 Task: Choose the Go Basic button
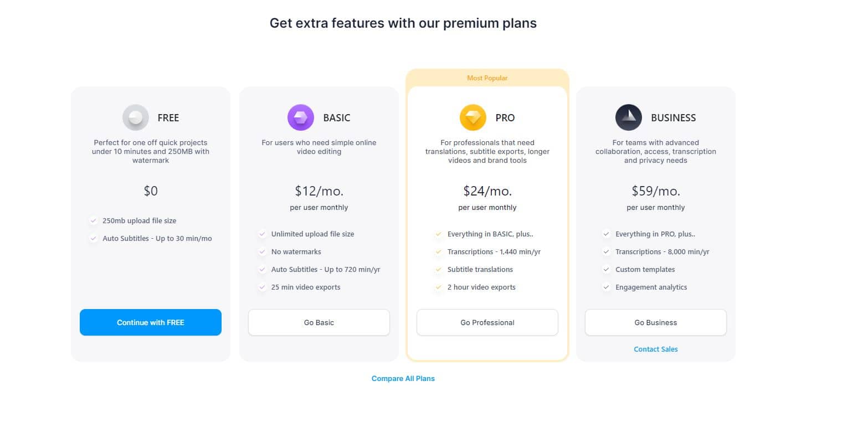(319, 322)
